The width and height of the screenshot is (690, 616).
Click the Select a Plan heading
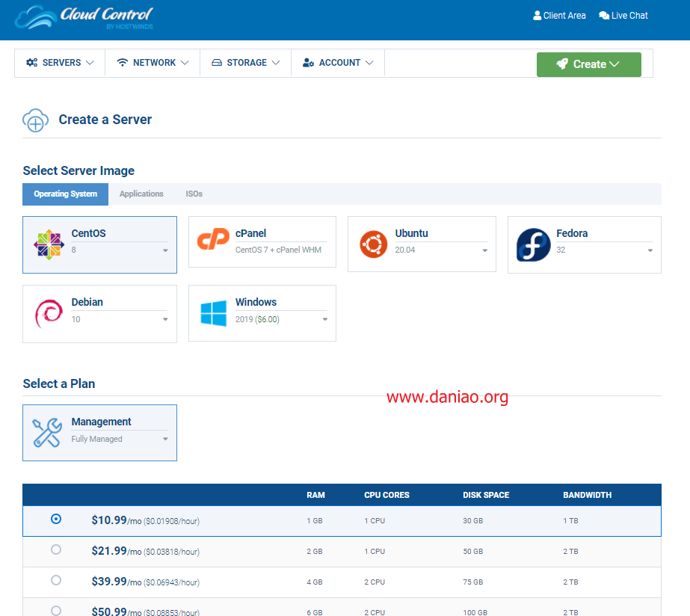click(x=59, y=384)
